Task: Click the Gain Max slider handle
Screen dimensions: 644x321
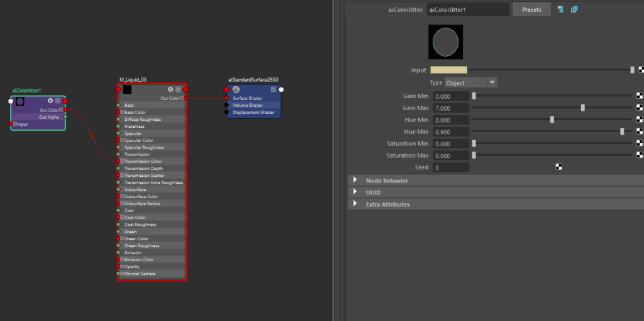Action: point(583,108)
